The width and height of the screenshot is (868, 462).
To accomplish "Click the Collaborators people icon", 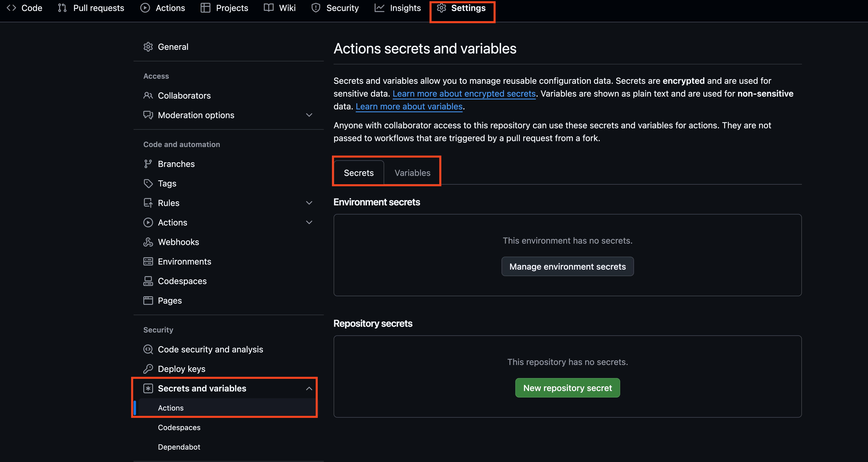I will [148, 96].
